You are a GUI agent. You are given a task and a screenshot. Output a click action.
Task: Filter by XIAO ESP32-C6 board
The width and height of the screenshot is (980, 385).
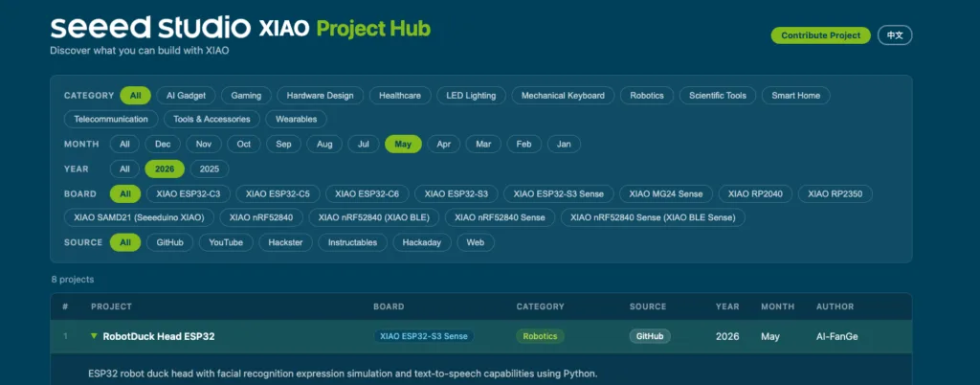[x=367, y=193]
